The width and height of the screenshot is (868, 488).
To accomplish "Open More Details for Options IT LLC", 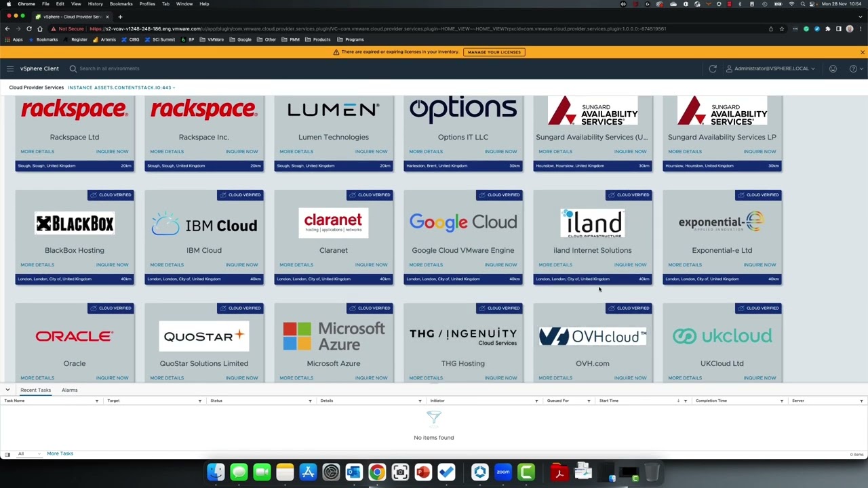I will 426,151.
